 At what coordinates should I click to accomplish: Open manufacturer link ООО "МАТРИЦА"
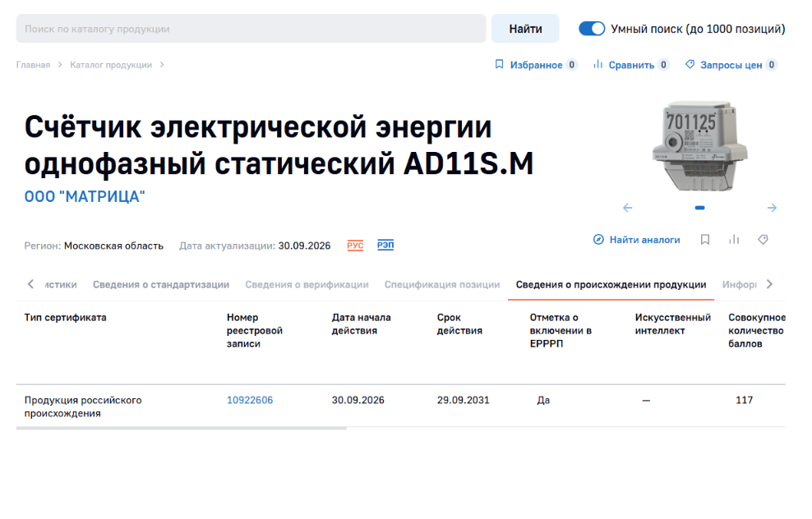pyautogui.click(x=85, y=196)
